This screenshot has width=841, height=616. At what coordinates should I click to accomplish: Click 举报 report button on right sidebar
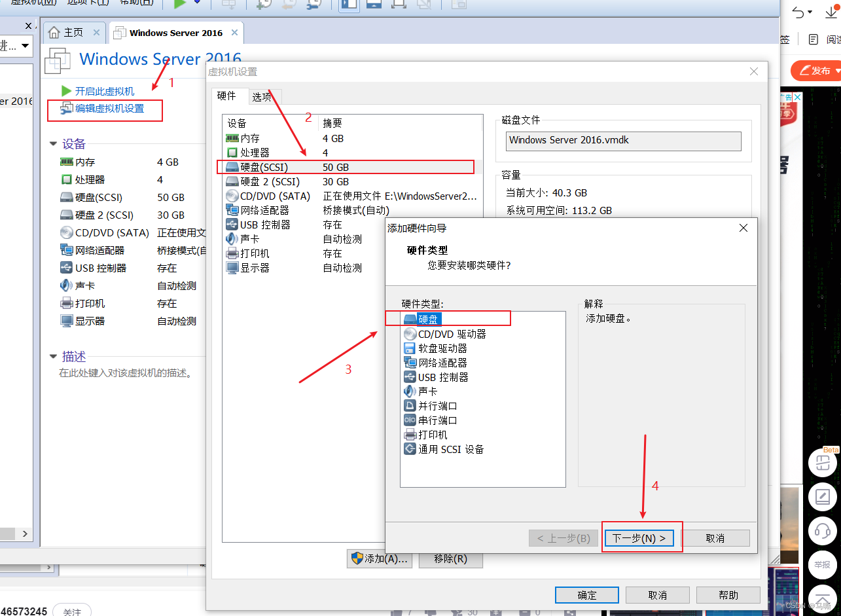coord(823,564)
